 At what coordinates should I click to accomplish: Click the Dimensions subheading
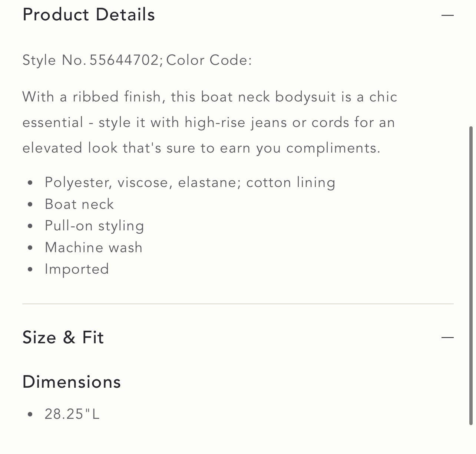tap(72, 382)
